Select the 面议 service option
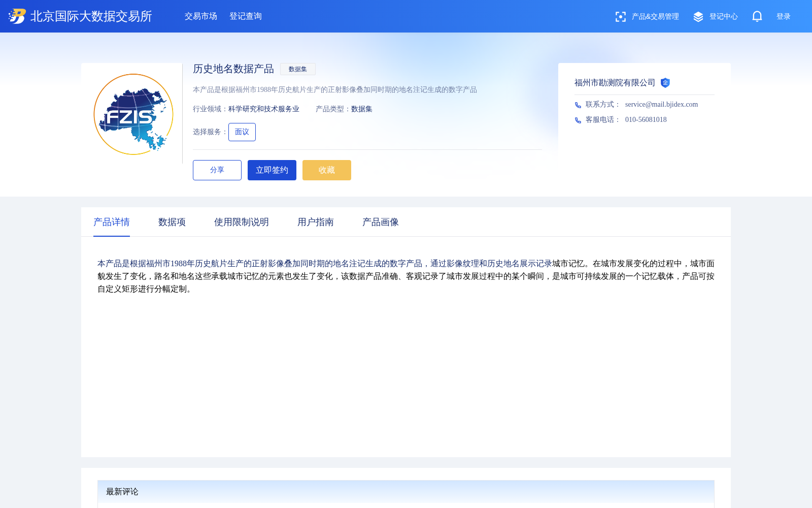This screenshot has height=508, width=812. tap(242, 132)
